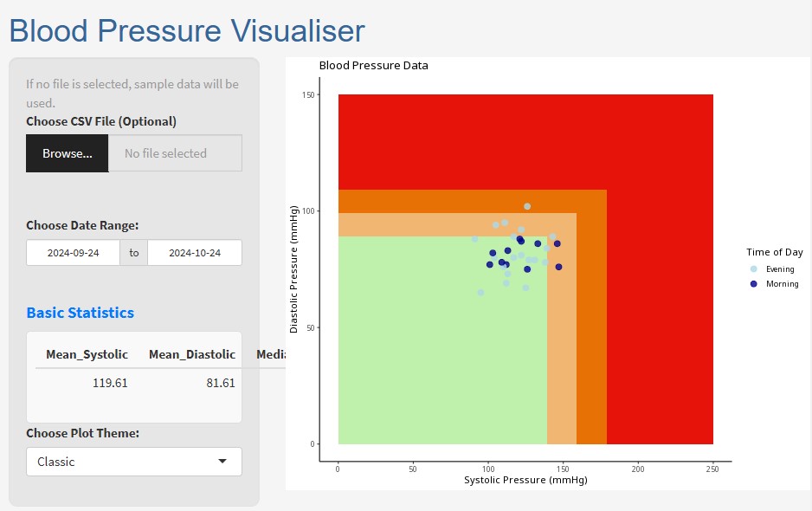Click the 'No file selected' field
This screenshot has height=511, width=812.
point(175,153)
